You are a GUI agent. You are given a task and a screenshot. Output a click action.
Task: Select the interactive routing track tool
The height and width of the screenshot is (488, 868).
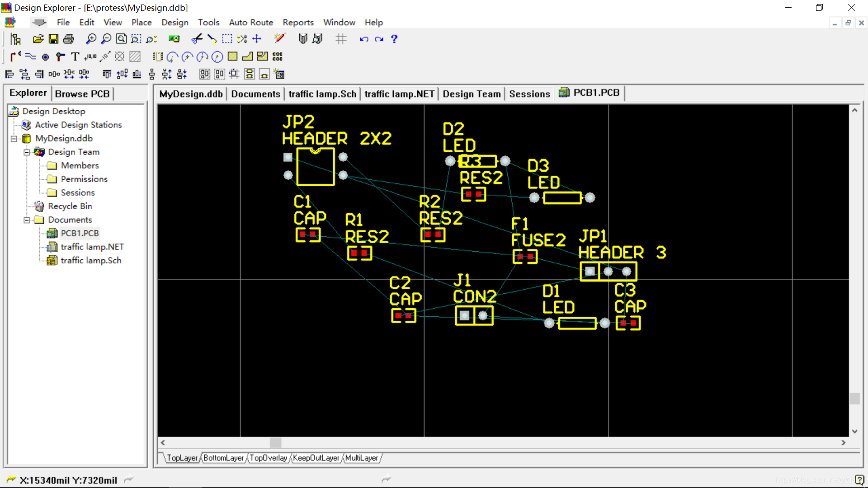(15, 57)
